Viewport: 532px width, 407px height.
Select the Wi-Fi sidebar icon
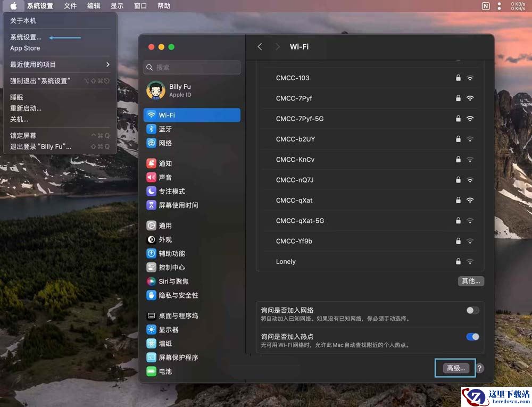click(x=151, y=115)
